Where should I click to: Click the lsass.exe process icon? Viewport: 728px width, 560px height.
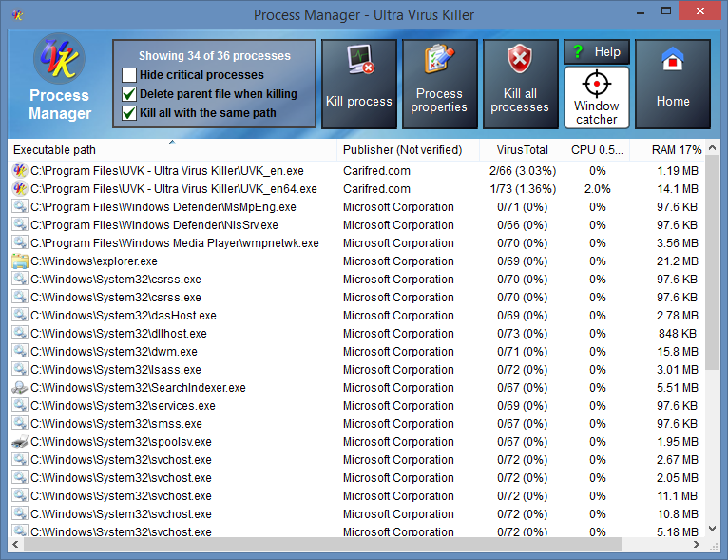pyautogui.click(x=20, y=370)
